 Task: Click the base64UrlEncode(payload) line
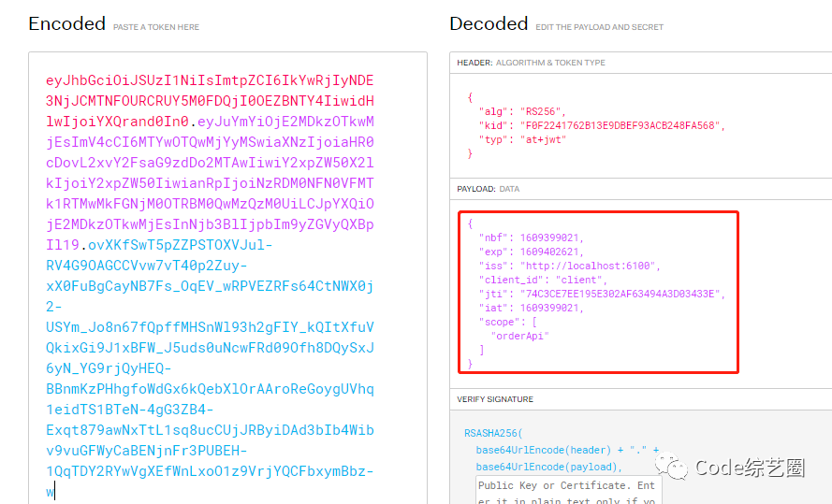(x=549, y=467)
